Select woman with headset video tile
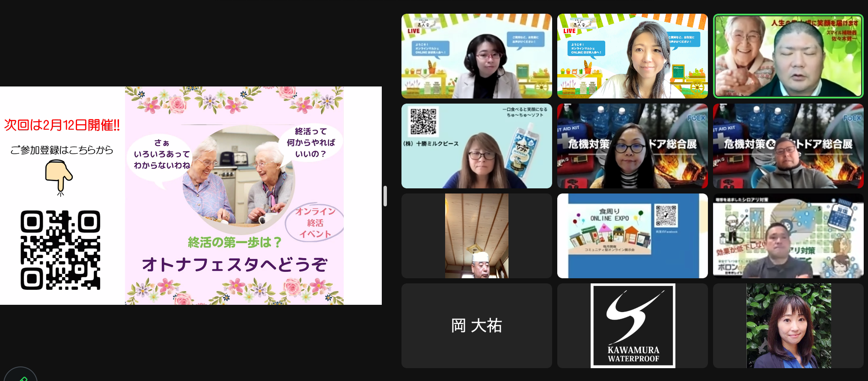The image size is (868, 381). (x=476, y=56)
